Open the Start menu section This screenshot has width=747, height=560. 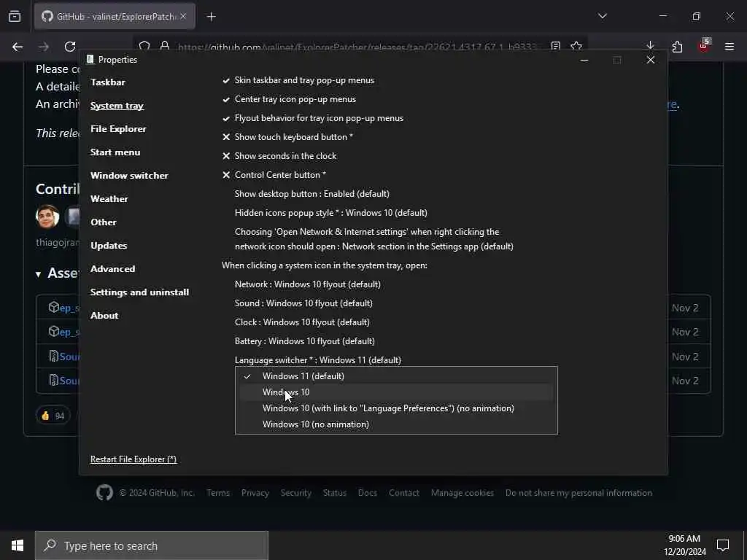[x=115, y=152]
